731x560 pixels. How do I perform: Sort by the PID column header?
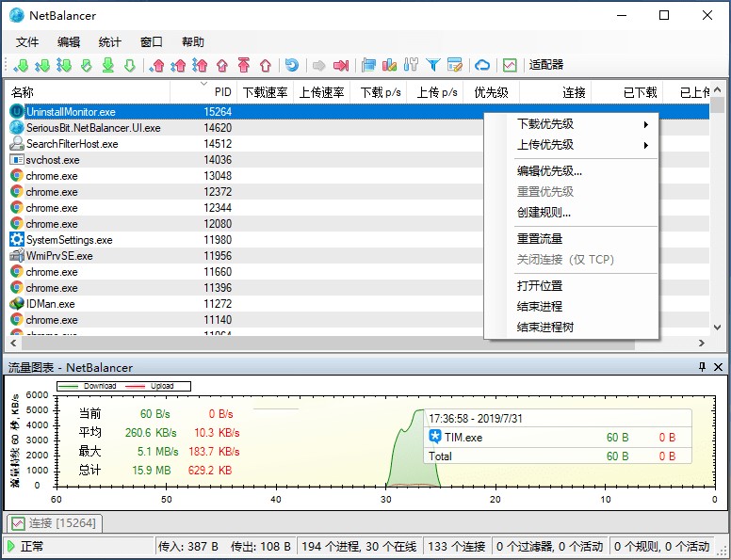203,92
